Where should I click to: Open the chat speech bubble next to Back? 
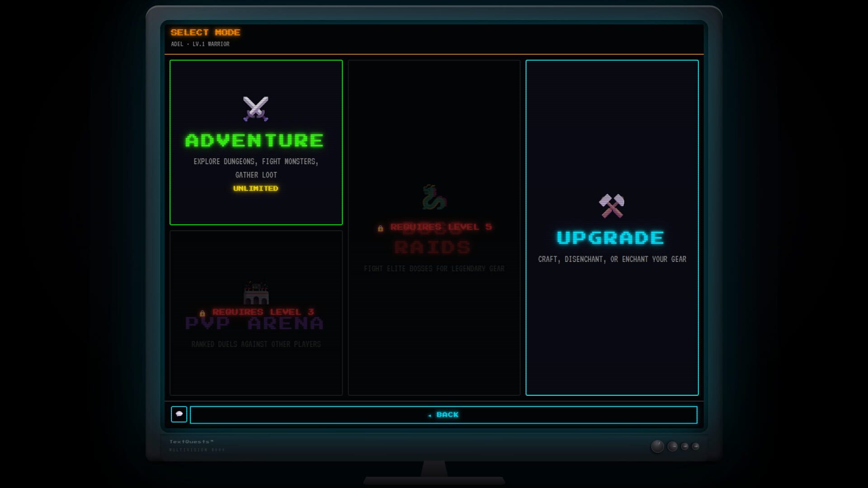tap(179, 414)
